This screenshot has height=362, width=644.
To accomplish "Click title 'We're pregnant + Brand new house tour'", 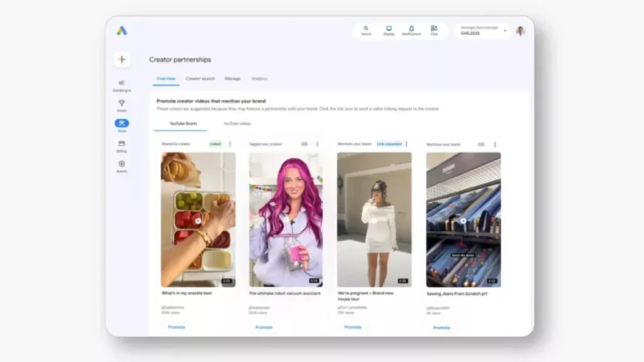I will (x=365, y=296).
